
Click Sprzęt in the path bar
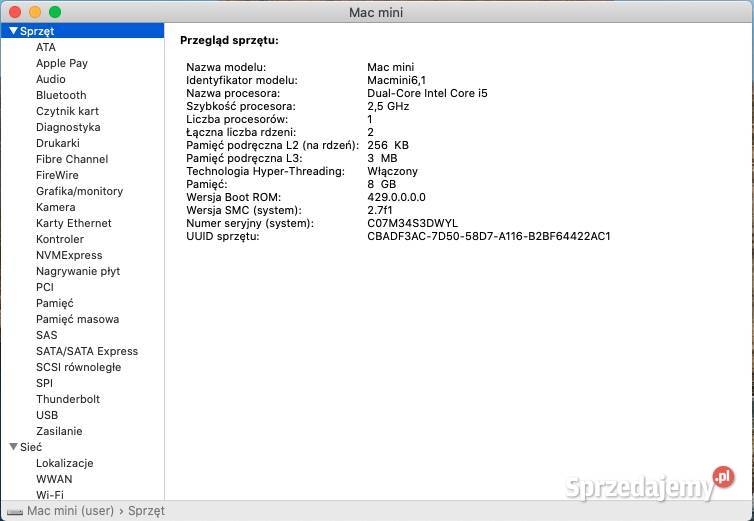click(x=146, y=511)
